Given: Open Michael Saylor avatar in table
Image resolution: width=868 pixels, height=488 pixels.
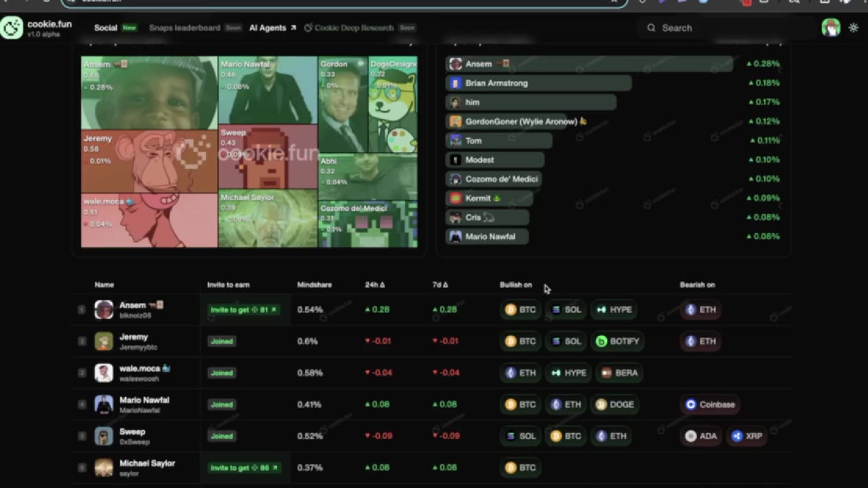Looking at the screenshot, I should [104, 468].
